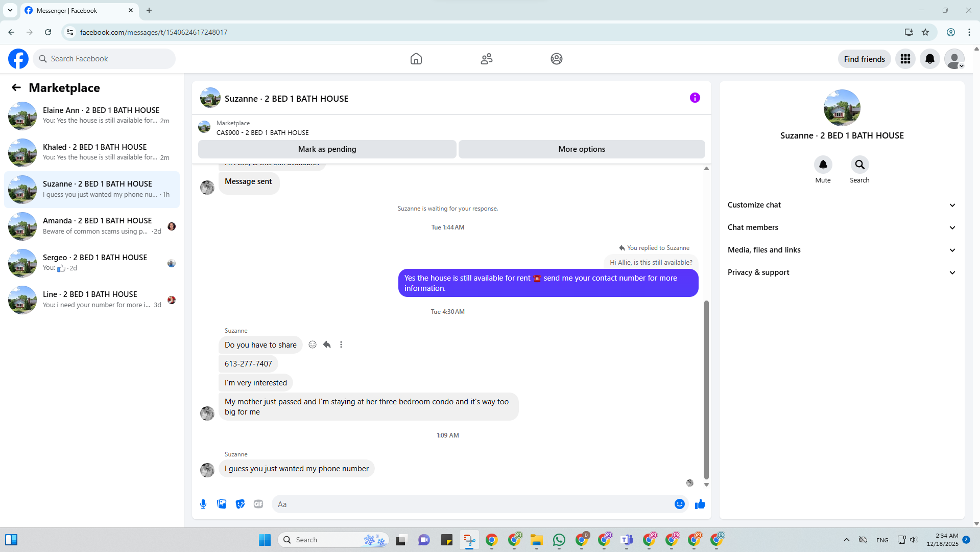Reply to 'Do you have to share' message
The height and width of the screenshot is (552, 980).
pos(327,344)
